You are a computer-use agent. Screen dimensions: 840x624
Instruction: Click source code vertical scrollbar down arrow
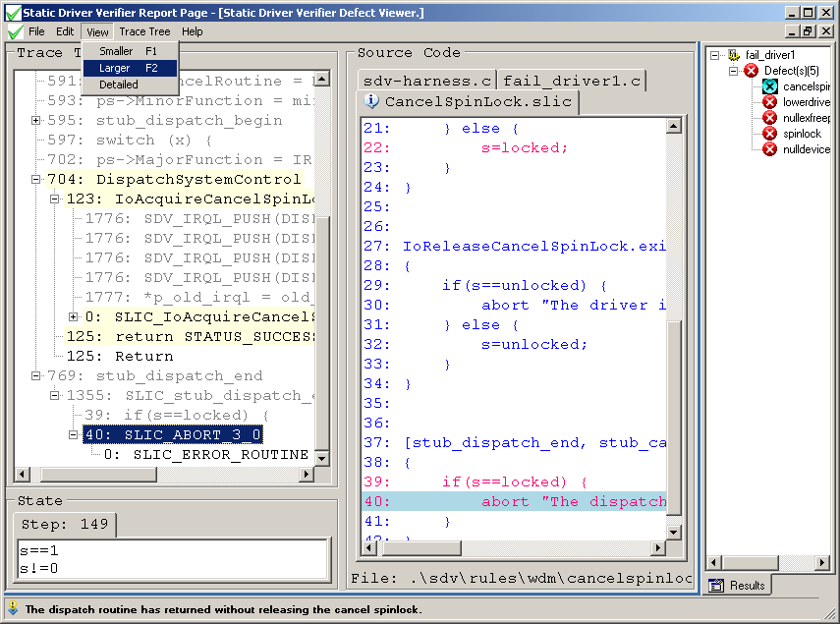click(673, 533)
